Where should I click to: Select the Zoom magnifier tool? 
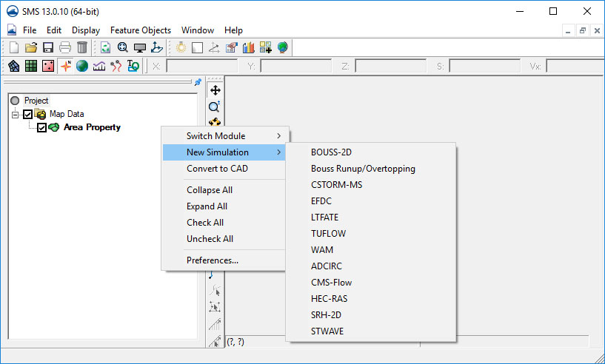coord(215,107)
